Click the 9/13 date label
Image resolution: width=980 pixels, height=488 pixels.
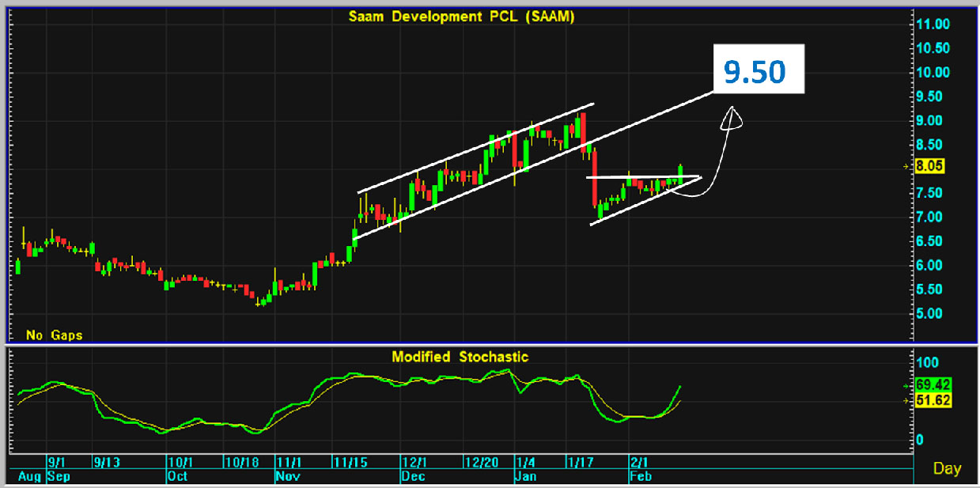pos(106,463)
